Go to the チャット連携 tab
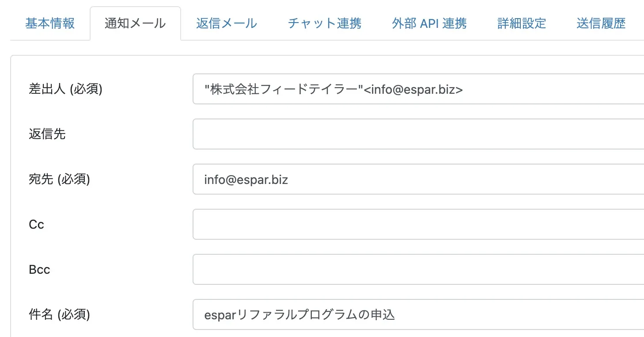Screen dimensions: 644x337 [x=325, y=23]
